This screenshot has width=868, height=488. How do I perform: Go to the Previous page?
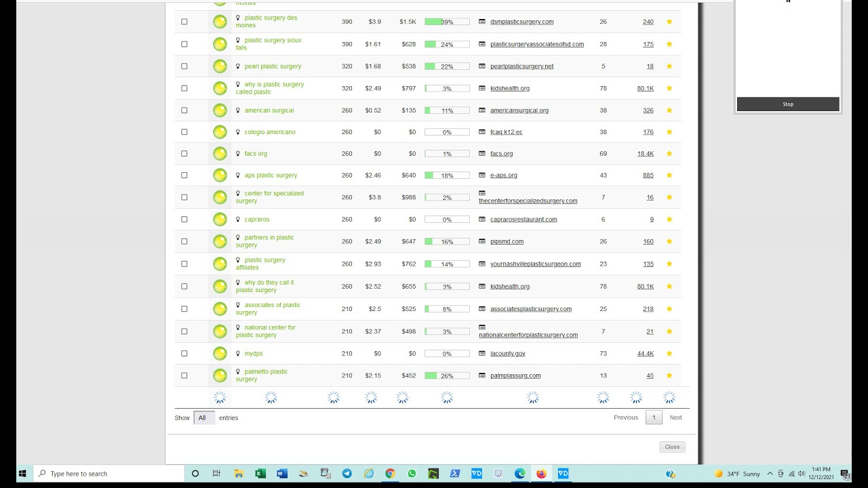pos(626,418)
